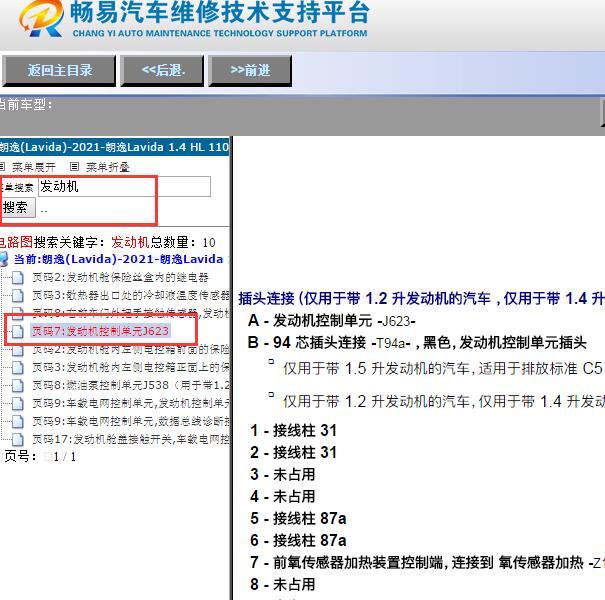This screenshot has width=605, height=600.
Task: Open 页码2:发动机舱保险丝盒内的继电器
Action: (x=120, y=277)
